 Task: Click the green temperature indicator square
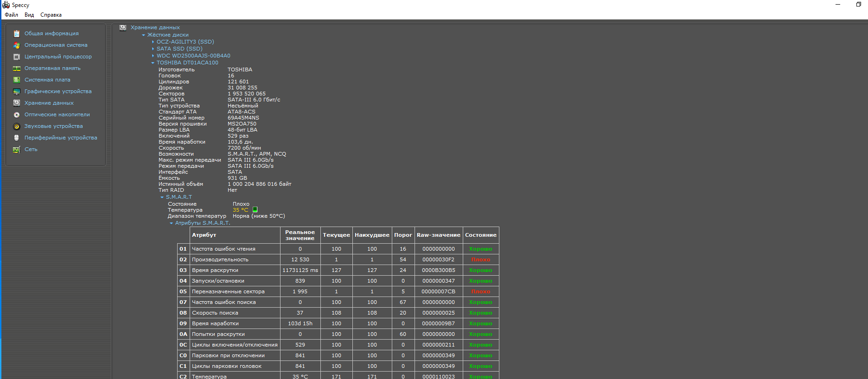tap(255, 210)
